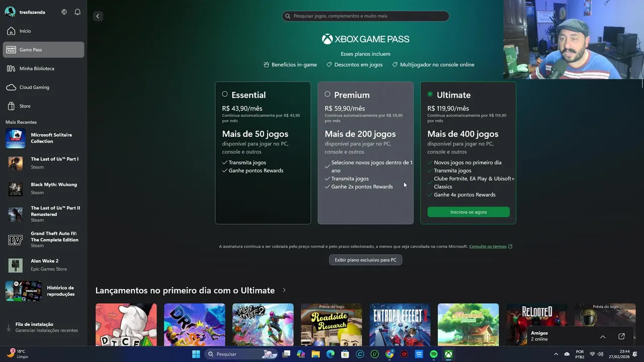Open The Last of Us Part II Remastered

click(x=43, y=214)
